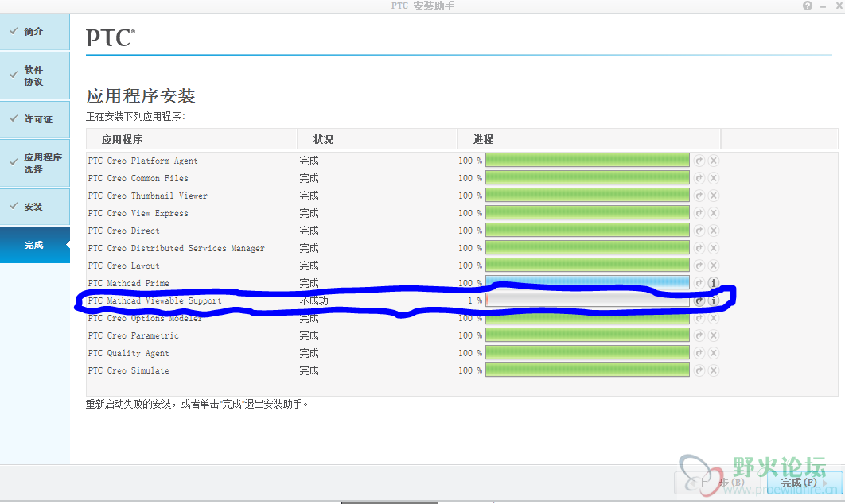Click PTC Creo Simulate green progress bar
845x504 pixels.
tap(587, 370)
